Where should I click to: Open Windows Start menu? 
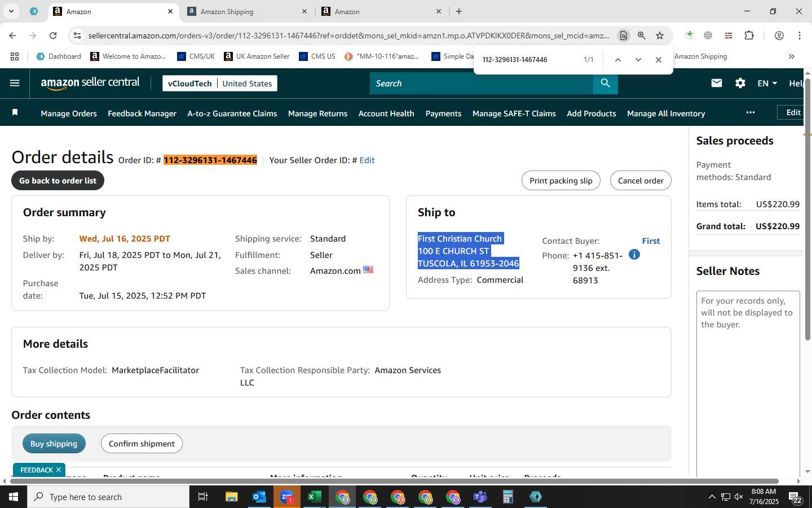click(x=14, y=497)
